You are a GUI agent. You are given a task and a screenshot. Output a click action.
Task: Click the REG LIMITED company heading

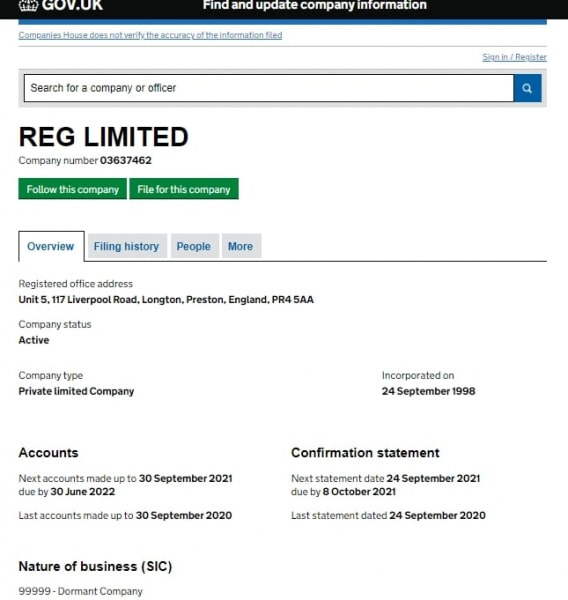point(104,137)
